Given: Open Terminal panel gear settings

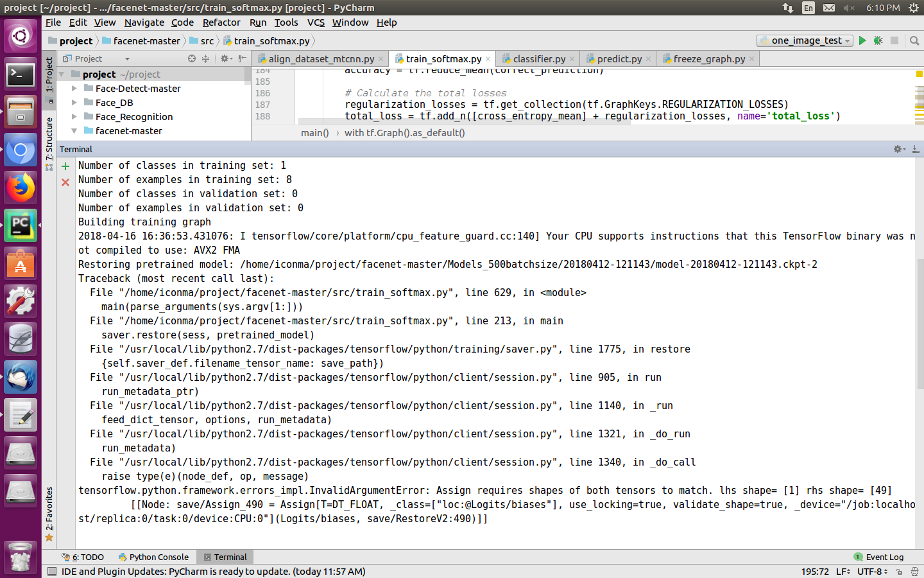Looking at the screenshot, I should point(900,149).
